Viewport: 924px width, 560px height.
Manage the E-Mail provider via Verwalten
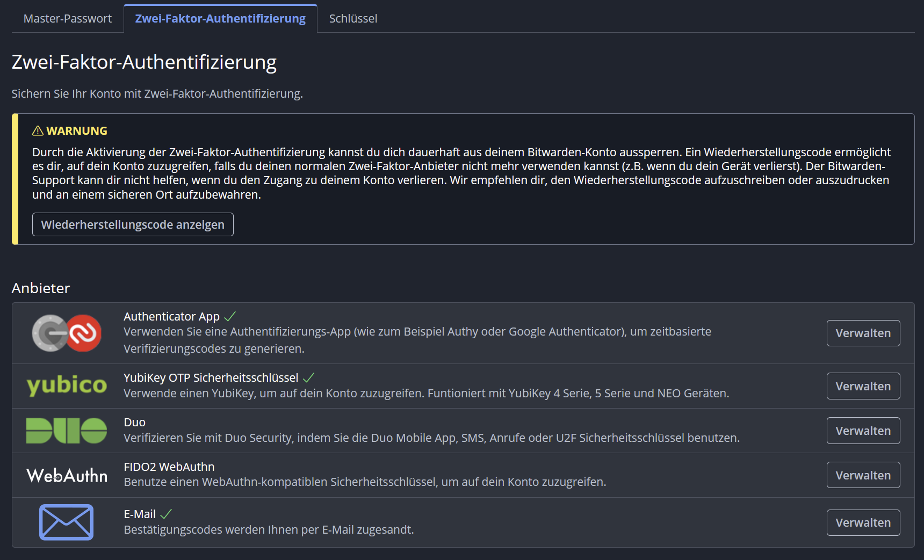point(863,522)
